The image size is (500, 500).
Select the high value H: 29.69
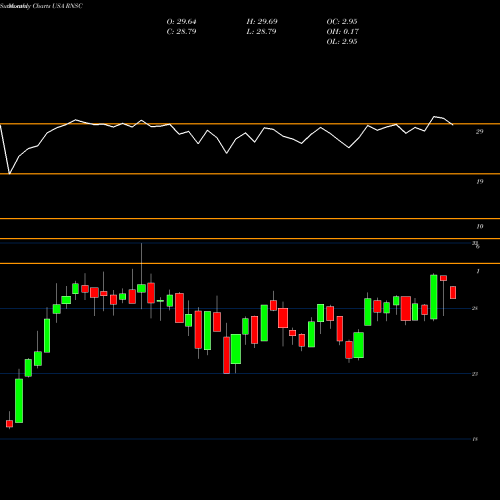(262, 22)
